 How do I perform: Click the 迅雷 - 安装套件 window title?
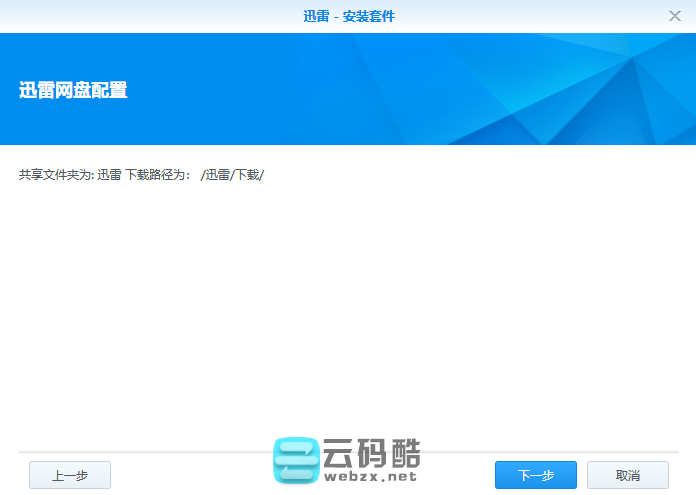(x=349, y=16)
